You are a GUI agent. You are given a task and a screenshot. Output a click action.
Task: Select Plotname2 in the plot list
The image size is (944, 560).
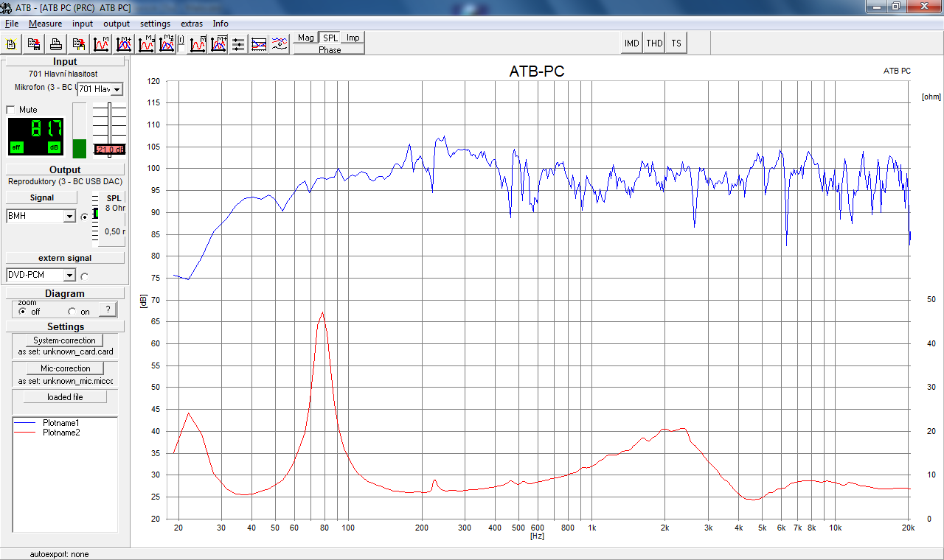click(61, 432)
